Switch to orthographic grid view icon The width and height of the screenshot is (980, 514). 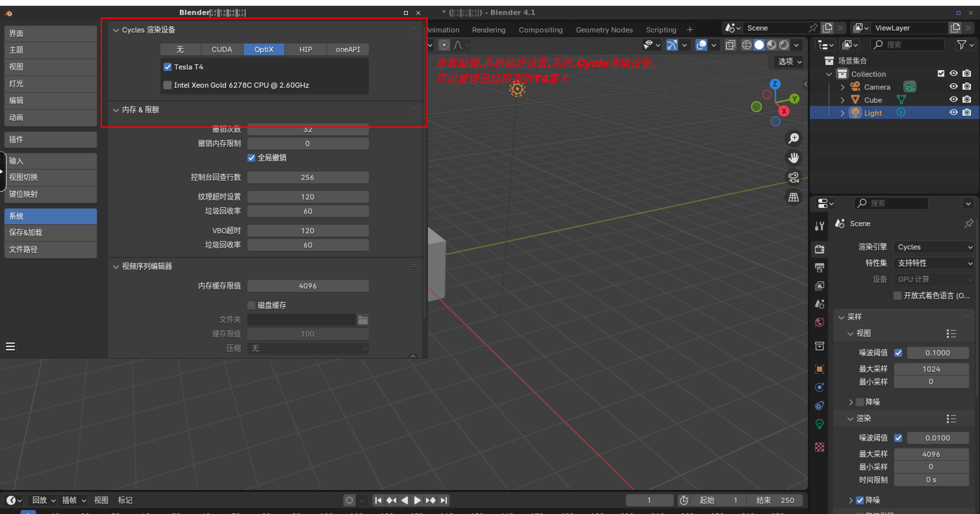click(794, 197)
